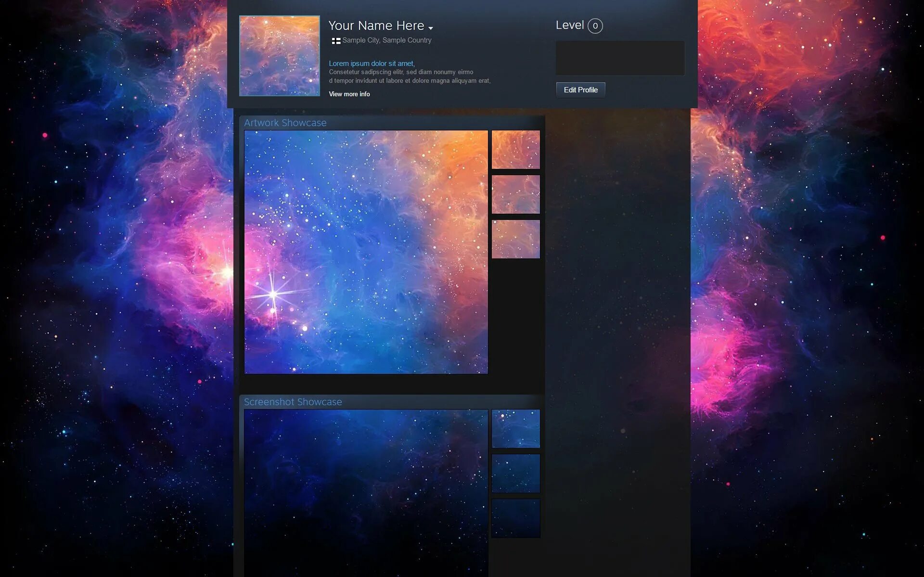Open the Artwork Showcase heading
The image size is (924, 577).
coord(285,123)
